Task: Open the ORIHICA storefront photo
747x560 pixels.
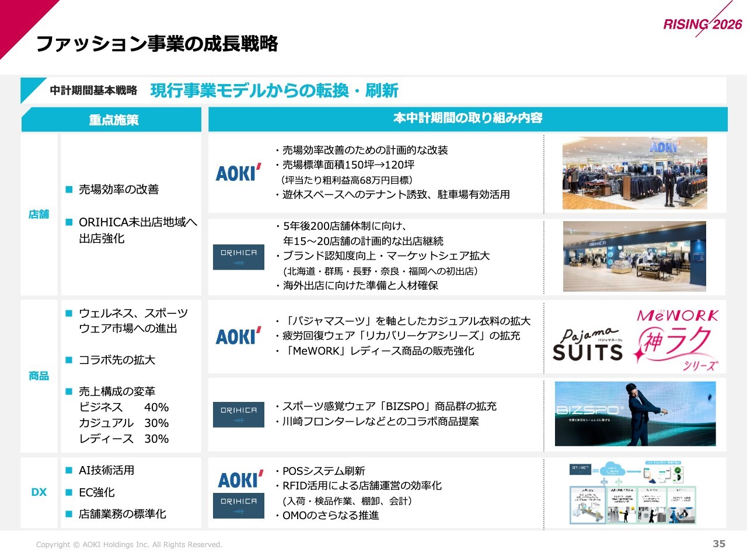Action: pos(634,257)
